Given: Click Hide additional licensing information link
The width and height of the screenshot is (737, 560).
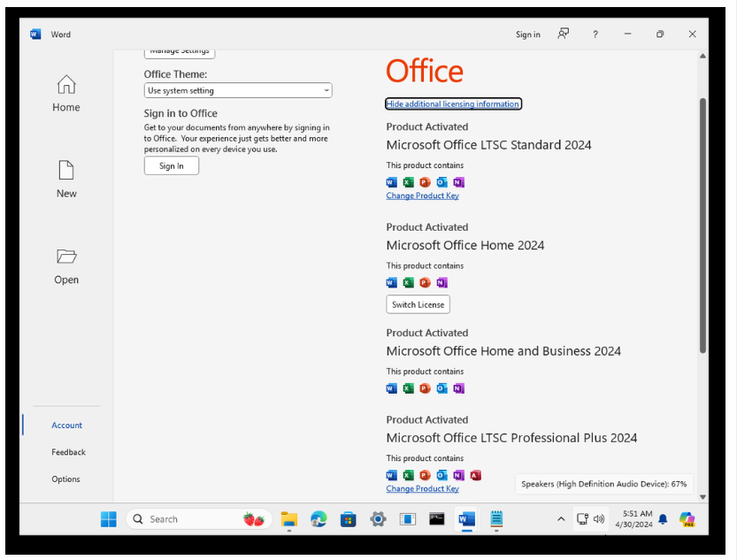Looking at the screenshot, I should [453, 104].
